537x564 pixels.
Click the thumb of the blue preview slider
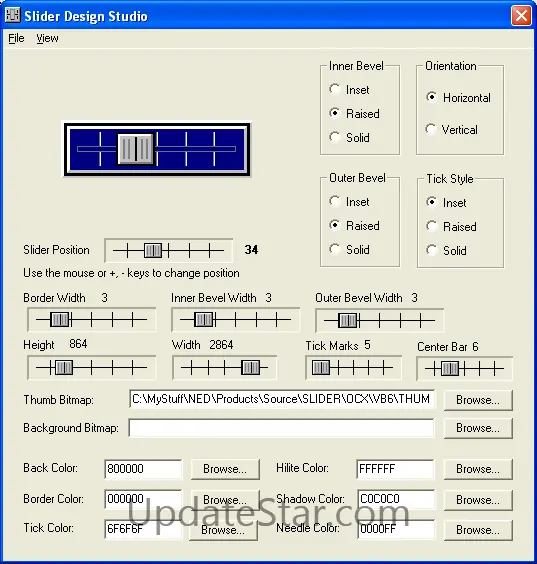(136, 149)
